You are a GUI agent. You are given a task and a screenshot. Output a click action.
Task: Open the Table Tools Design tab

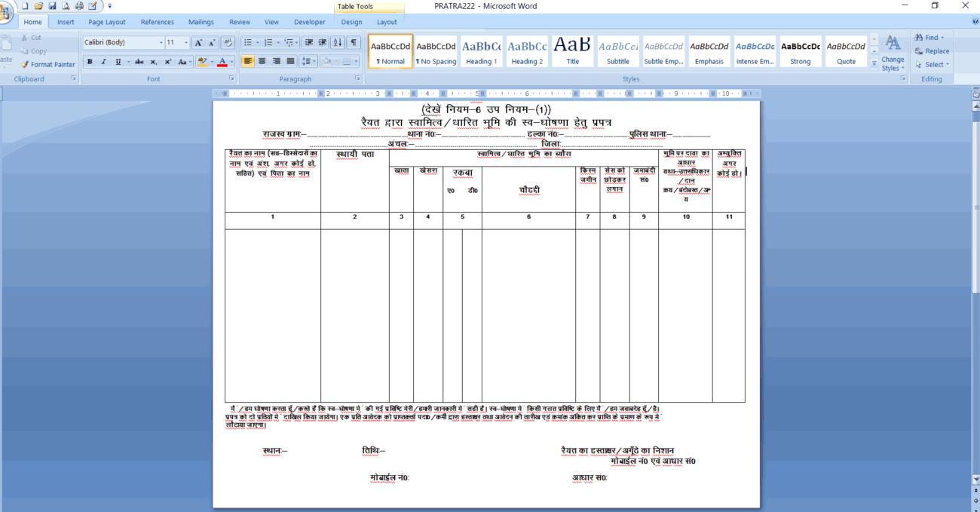click(351, 22)
